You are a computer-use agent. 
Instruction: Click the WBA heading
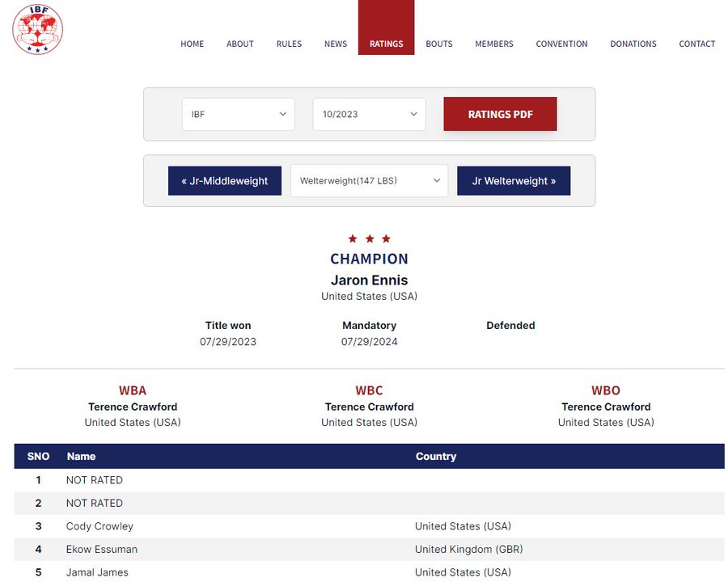pyautogui.click(x=133, y=390)
